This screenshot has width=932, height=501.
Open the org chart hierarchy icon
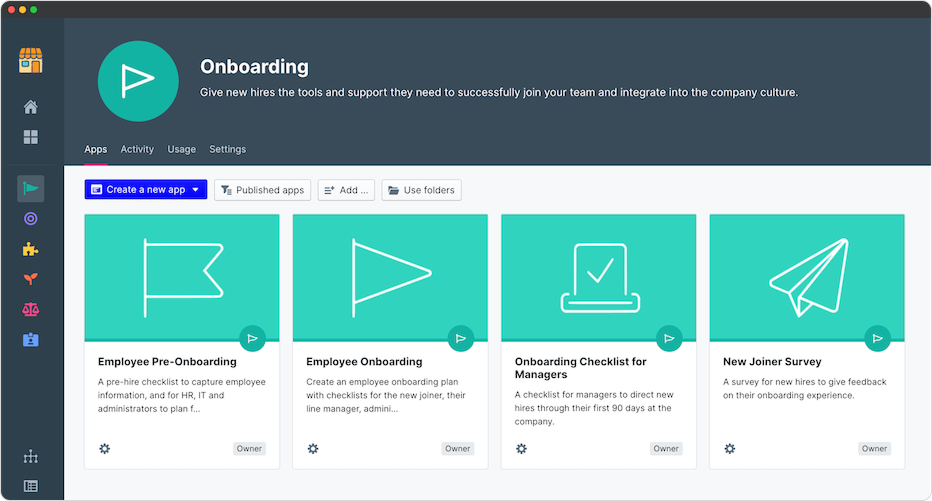click(x=31, y=457)
